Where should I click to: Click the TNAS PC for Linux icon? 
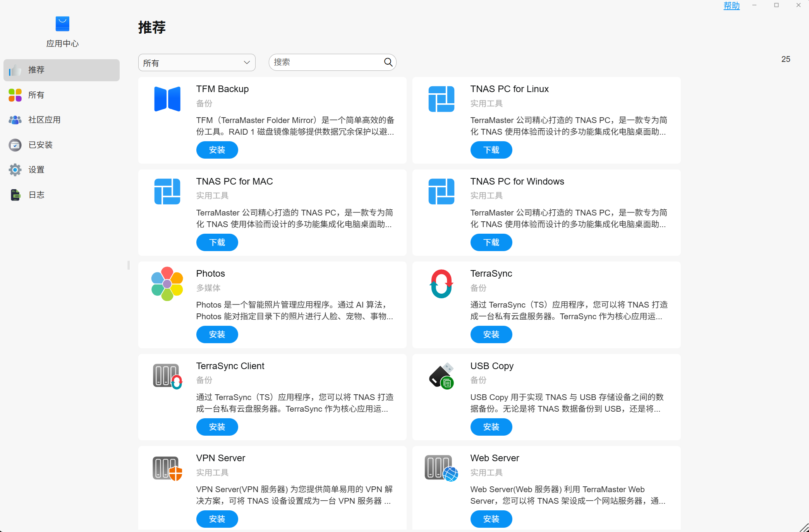(441, 99)
